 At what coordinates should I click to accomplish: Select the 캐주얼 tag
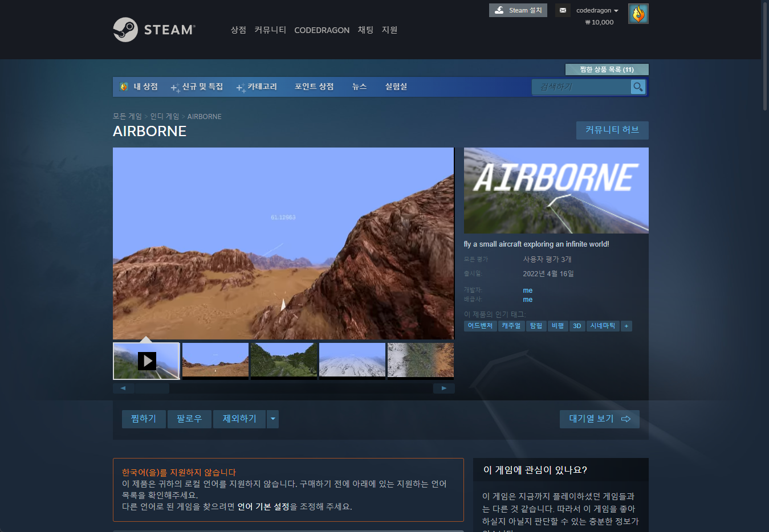(x=511, y=326)
